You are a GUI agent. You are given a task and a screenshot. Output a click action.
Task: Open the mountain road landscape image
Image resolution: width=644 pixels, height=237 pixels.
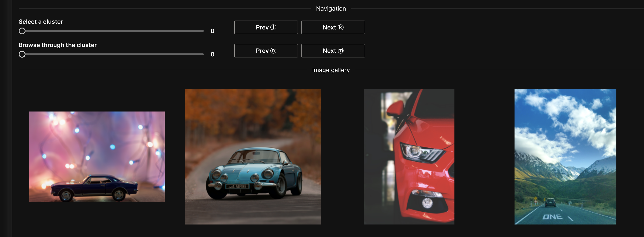click(565, 156)
